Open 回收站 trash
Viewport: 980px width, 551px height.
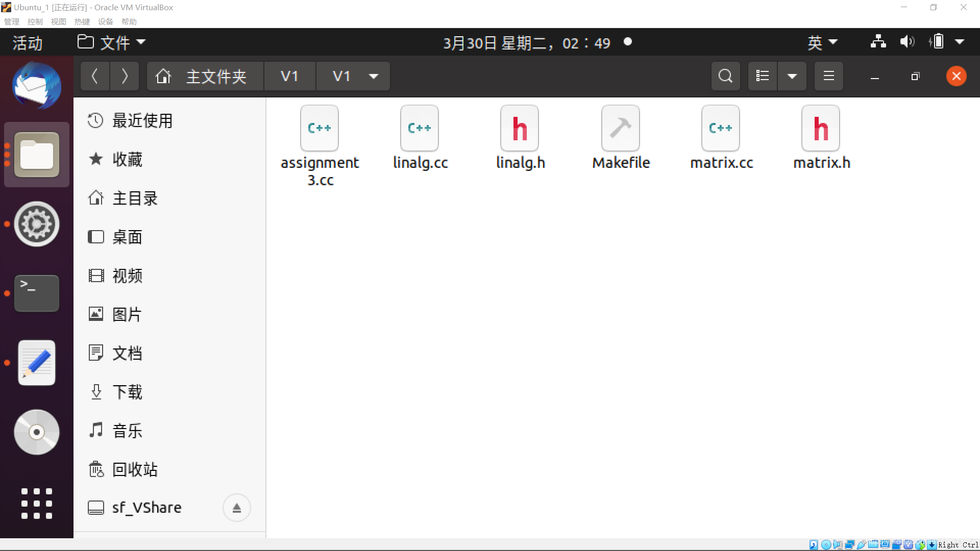point(169,470)
